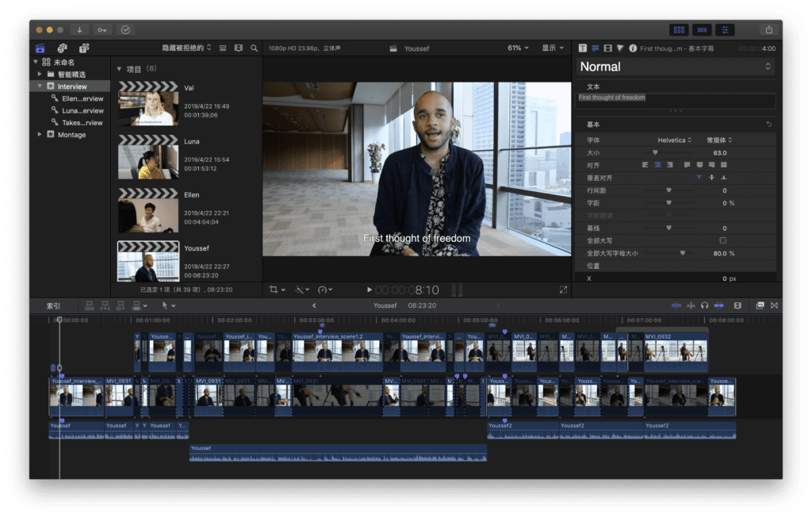Select the Luna project thumbnail

coord(148,157)
